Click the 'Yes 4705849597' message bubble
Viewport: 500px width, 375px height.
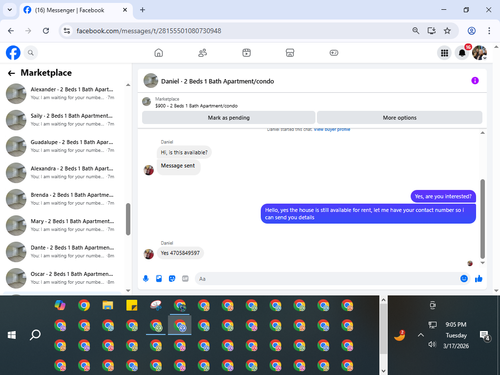pyautogui.click(x=180, y=253)
